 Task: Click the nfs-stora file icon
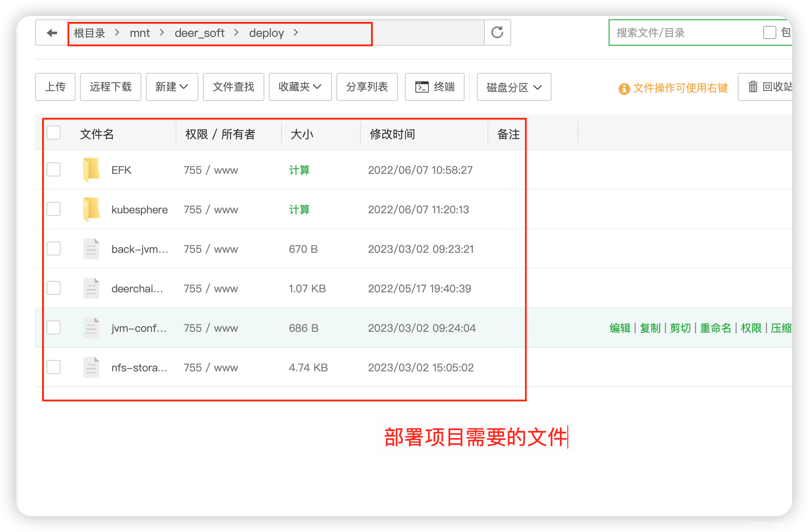(x=91, y=367)
